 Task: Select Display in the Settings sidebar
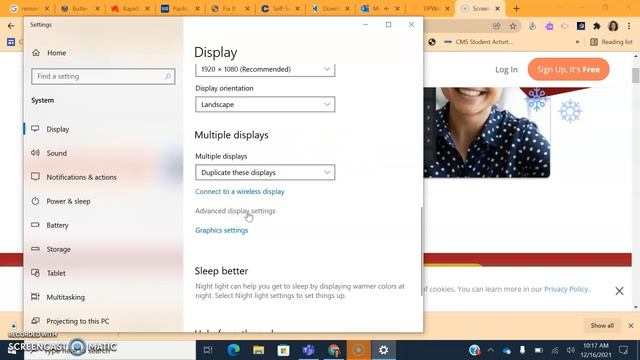click(58, 129)
